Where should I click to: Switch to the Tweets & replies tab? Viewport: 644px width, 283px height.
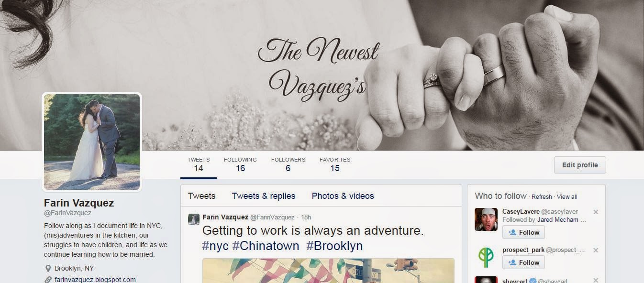pos(264,196)
